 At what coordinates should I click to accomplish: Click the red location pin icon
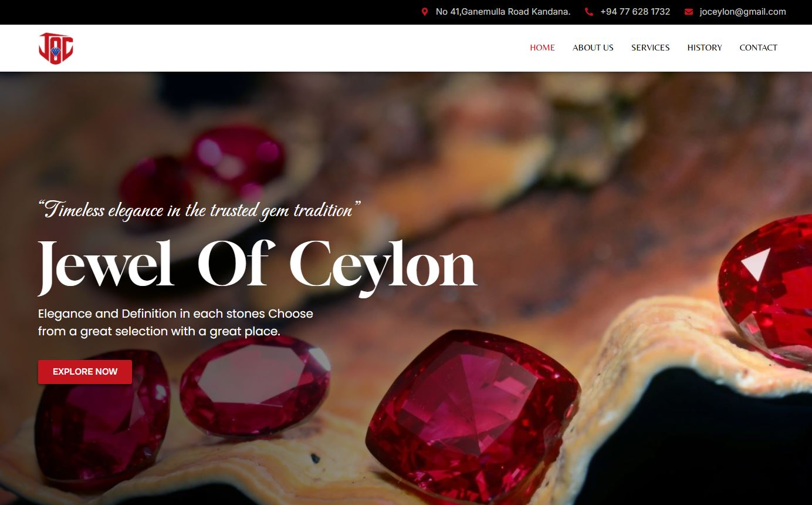[x=425, y=12]
